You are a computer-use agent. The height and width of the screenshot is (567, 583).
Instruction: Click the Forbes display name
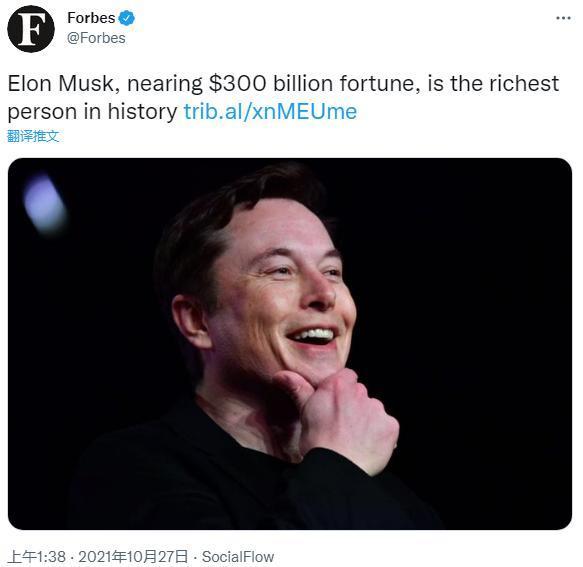click(x=91, y=18)
